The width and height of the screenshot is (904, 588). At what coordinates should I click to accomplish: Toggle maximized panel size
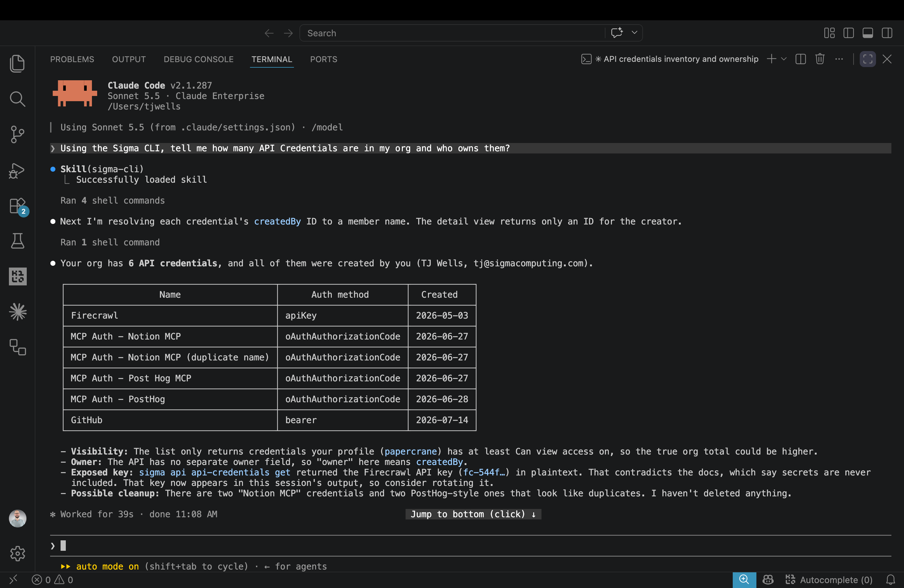[x=867, y=59]
